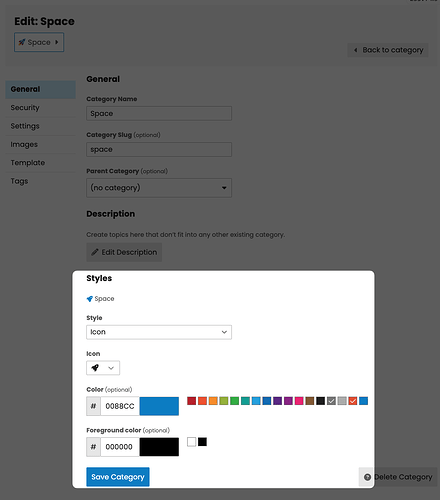Pick the dark gray swatch with checkmark
Viewport: 440px width, 500px height.
(x=331, y=401)
